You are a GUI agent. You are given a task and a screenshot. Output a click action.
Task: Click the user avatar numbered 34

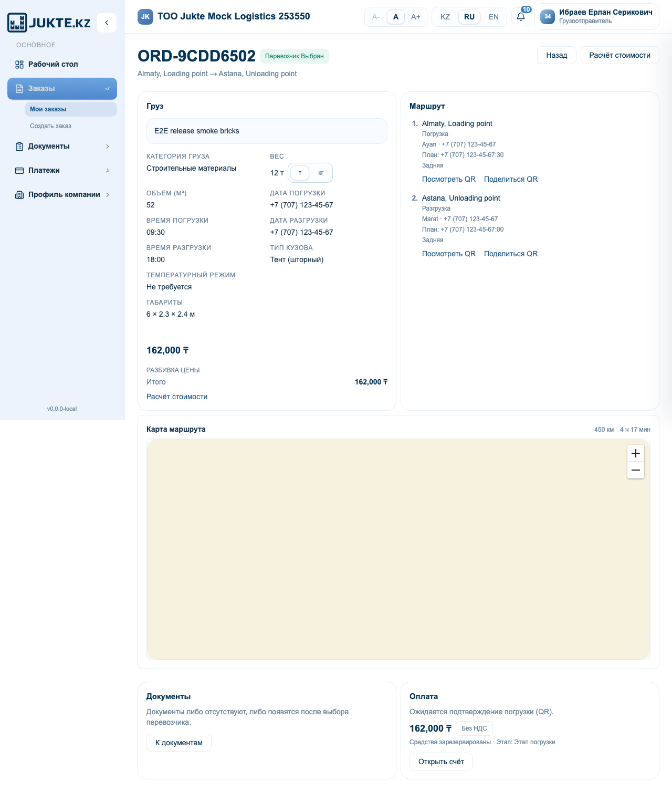click(548, 17)
